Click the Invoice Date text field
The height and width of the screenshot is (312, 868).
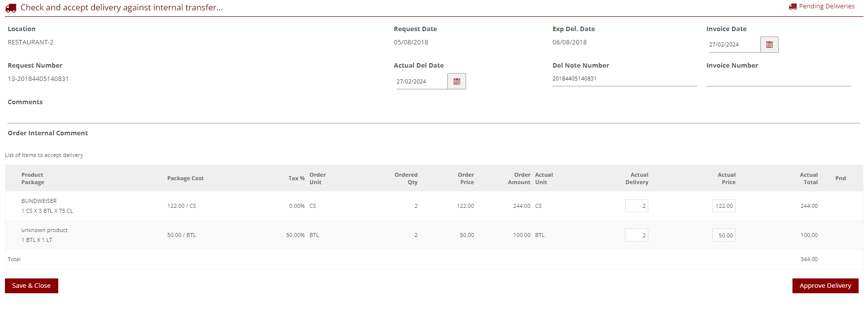734,45
